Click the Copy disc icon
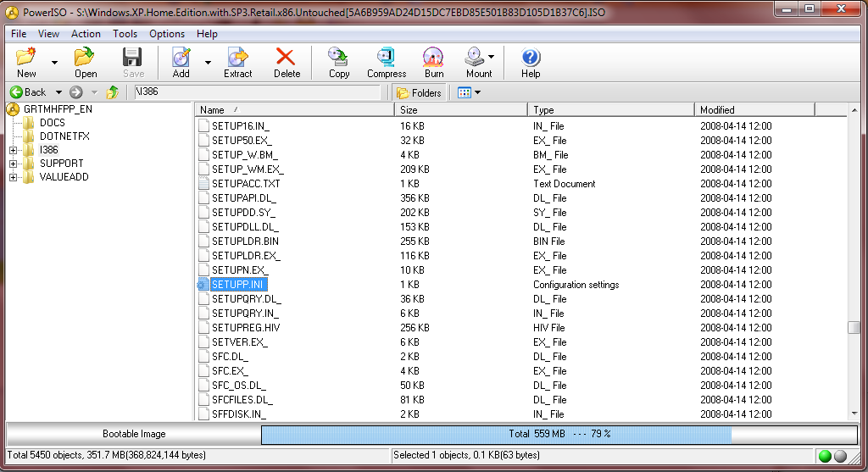The width and height of the screenshot is (868, 472). [338, 58]
